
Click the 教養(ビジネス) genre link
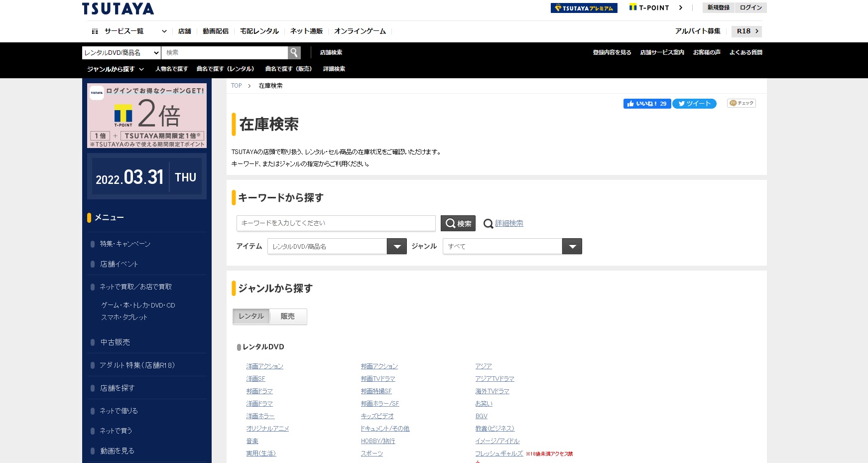click(495, 429)
